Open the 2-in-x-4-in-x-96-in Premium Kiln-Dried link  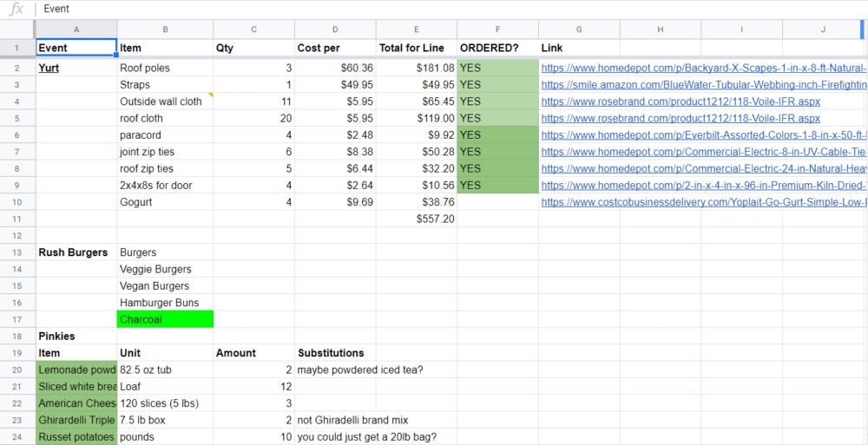(704, 186)
